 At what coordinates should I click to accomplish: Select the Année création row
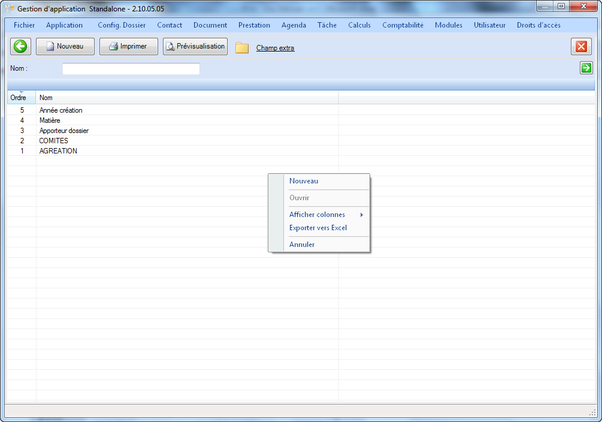coord(61,110)
